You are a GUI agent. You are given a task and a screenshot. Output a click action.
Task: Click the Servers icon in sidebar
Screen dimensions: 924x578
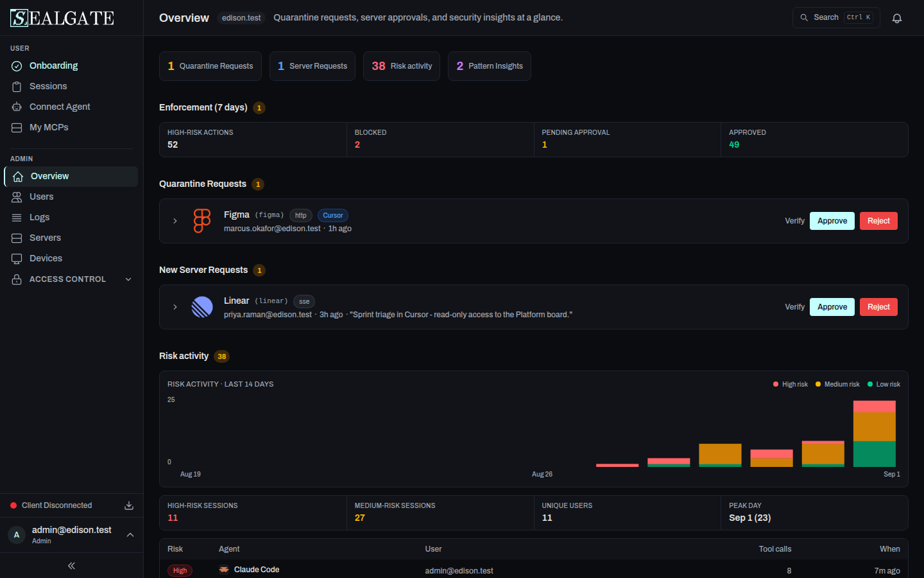pos(17,238)
